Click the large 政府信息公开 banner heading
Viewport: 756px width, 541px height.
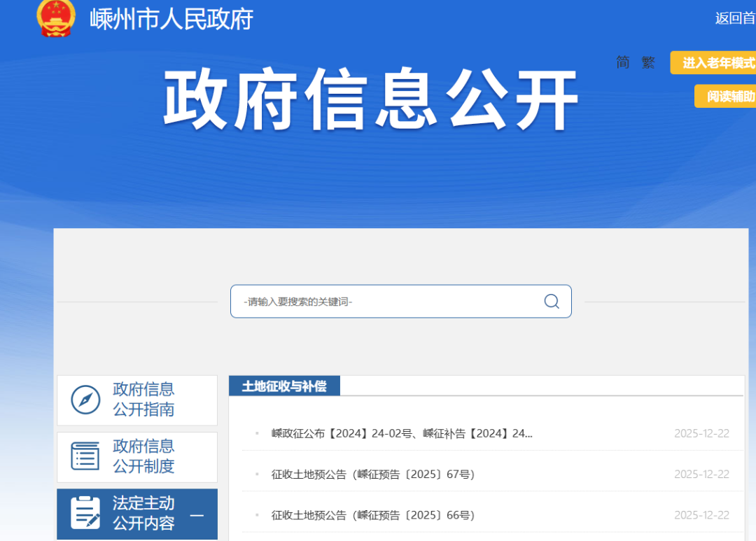coord(371,99)
